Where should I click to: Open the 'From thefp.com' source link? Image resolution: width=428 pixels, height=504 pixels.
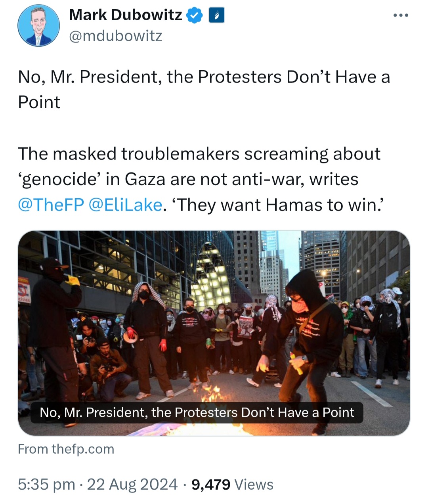(x=66, y=449)
